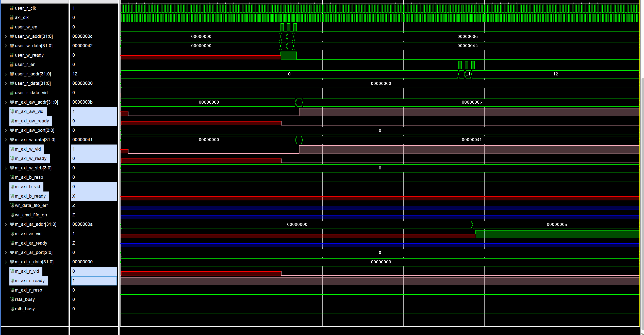The image size is (644, 335).
Task: Select the m_axi_aw_ready signal row
Action: pos(31,121)
